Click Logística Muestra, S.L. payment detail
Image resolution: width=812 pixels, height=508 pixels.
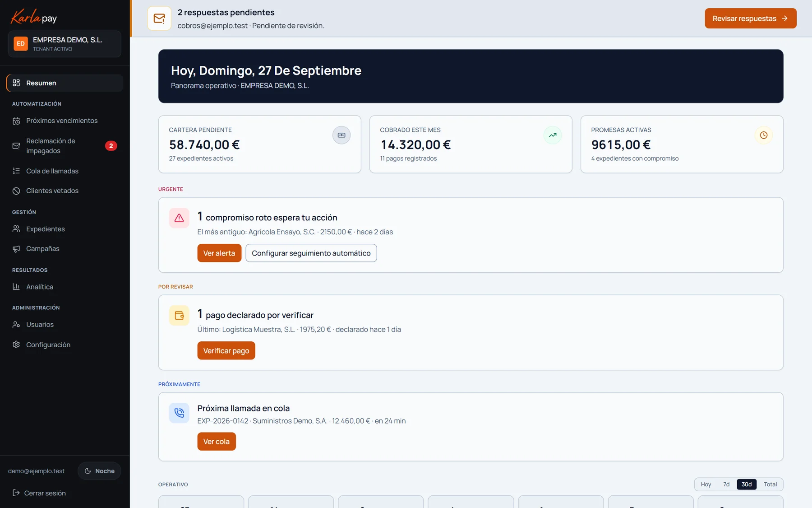(299, 330)
